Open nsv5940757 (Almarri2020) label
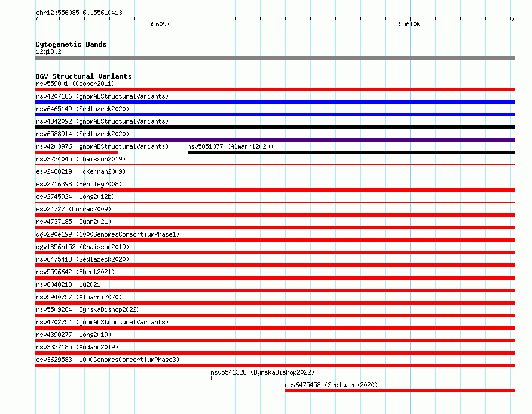This screenshot has width=532, height=414. [79, 297]
